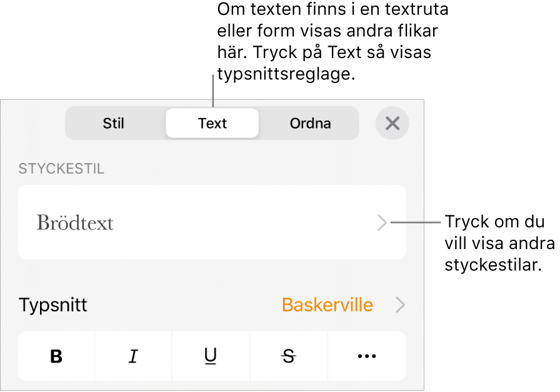Open the Typsnitt font selection menu

point(326,305)
